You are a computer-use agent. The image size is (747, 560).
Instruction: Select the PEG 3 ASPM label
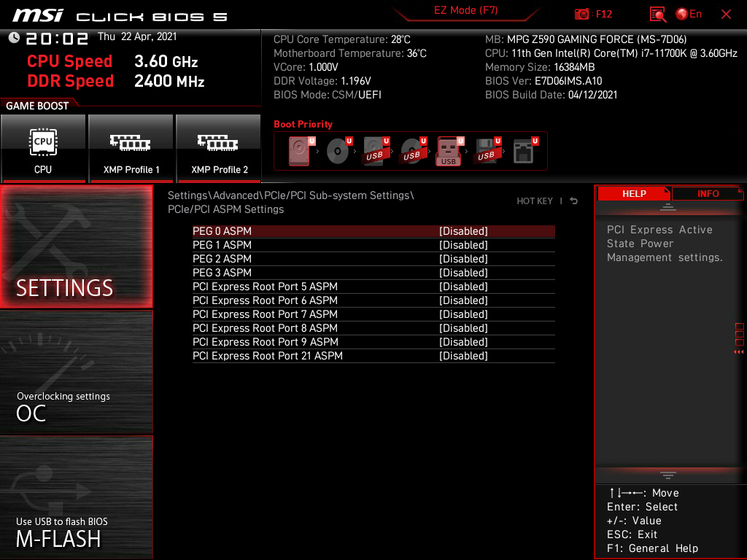(x=222, y=273)
